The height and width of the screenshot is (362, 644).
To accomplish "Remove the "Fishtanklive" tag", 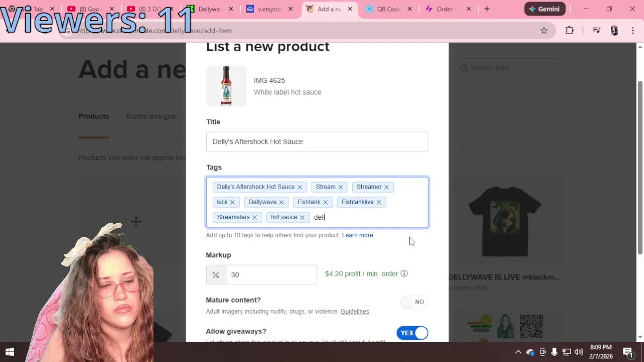I will pyautogui.click(x=378, y=202).
